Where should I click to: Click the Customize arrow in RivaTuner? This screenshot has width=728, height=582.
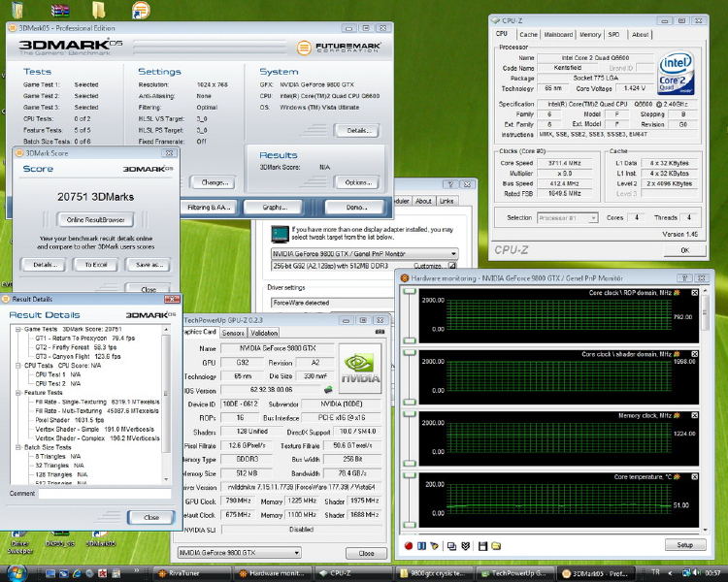451,266
